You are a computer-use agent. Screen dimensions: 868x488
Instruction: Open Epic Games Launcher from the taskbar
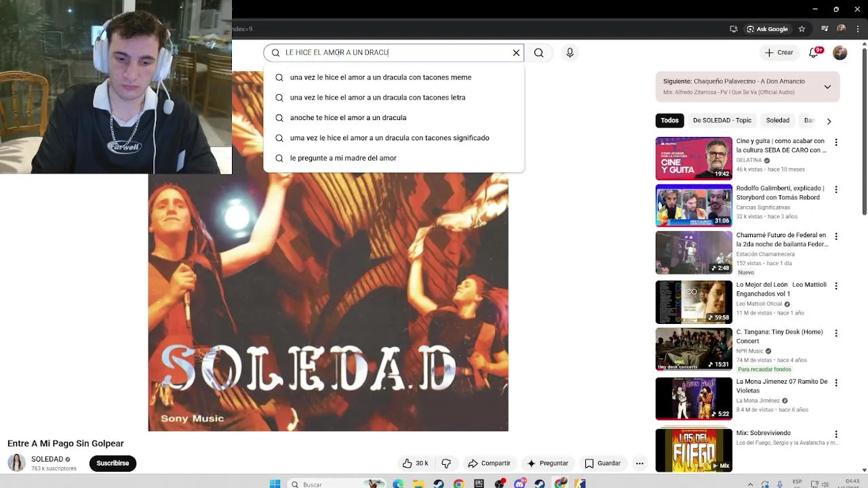tap(479, 484)
